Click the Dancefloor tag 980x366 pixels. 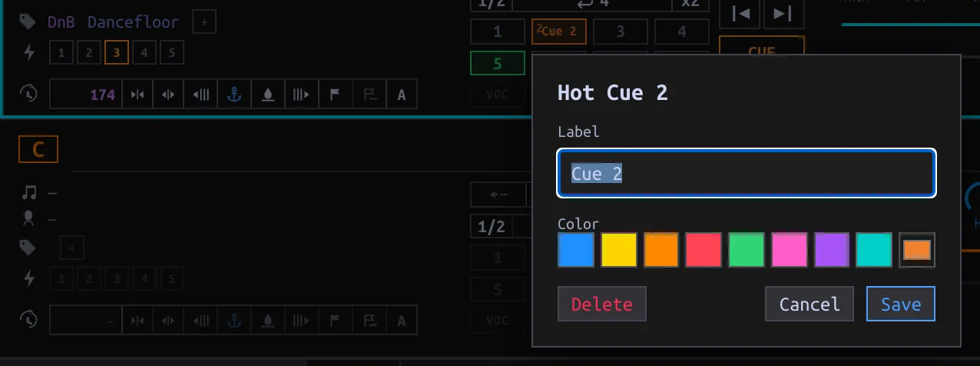tap(133, 22)
